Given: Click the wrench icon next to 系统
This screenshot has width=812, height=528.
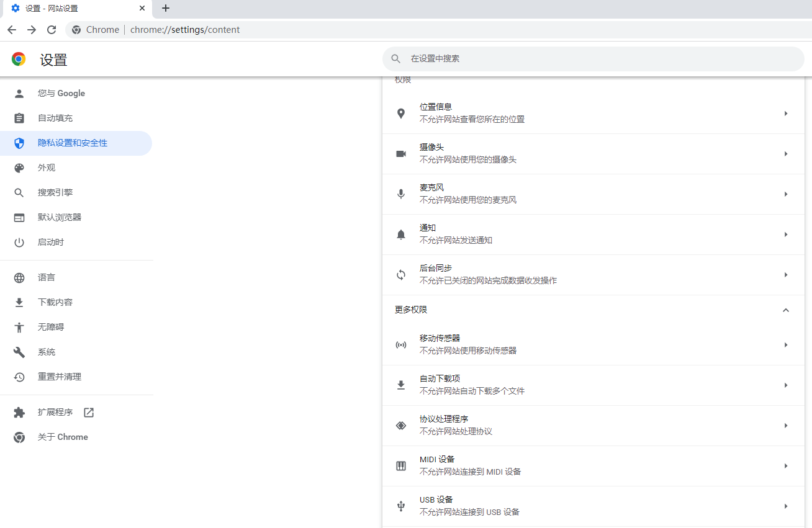Looking at the screenshot, I should coord(19,352).
